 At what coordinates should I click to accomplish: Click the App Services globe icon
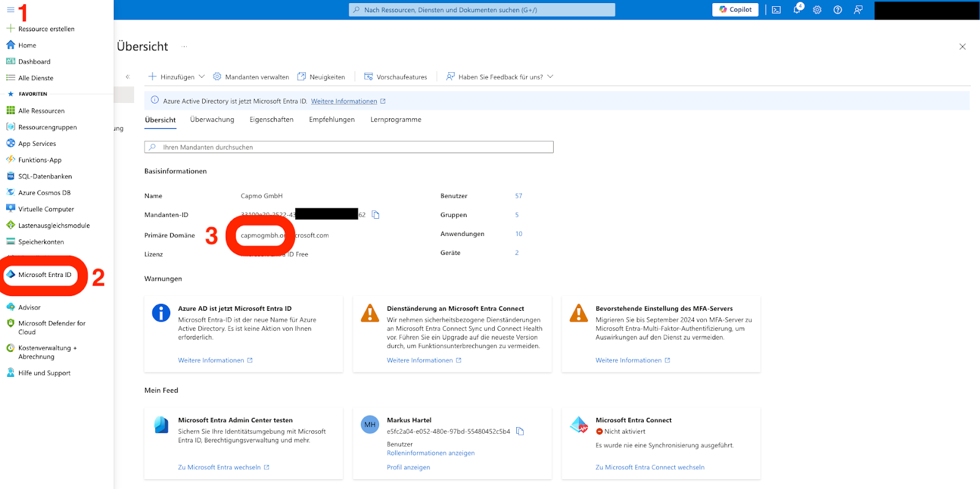(10, 143)
